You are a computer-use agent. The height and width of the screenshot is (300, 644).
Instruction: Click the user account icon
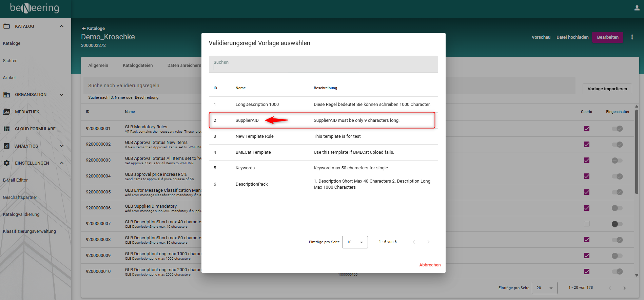[x=637, y=8]
